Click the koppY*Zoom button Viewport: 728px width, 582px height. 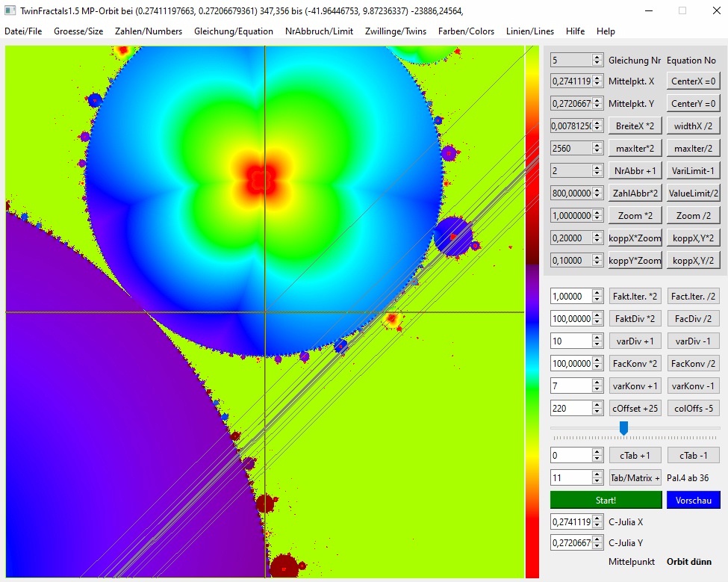635,260
